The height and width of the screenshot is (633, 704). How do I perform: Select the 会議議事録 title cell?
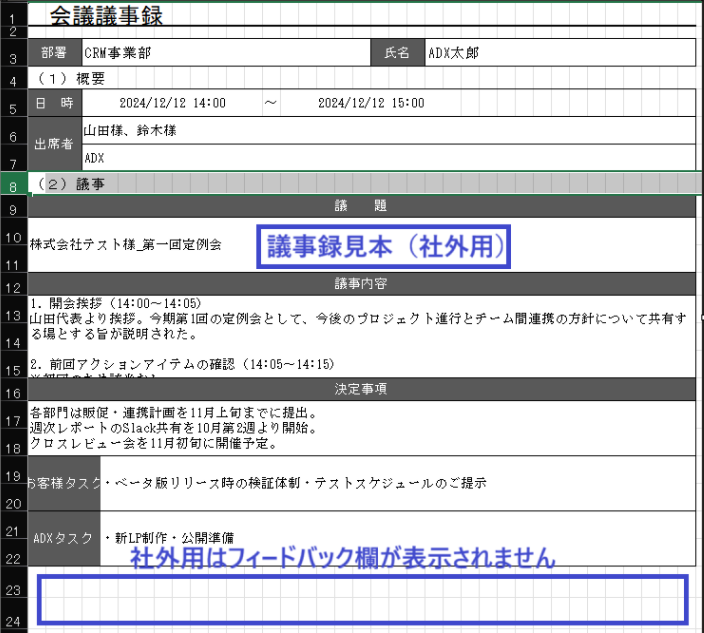click(106, 15)
